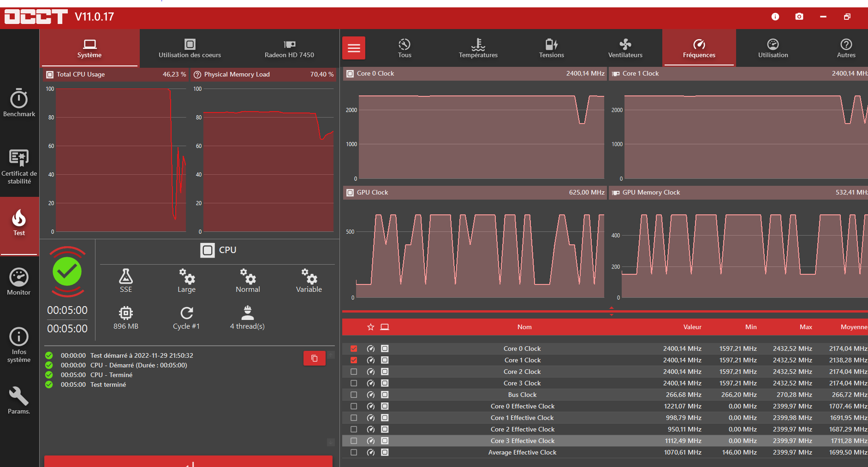This screenshot has width=868, height=467.
Task: Check Average Effective Clock checkbox
Action: click(354, 452)
